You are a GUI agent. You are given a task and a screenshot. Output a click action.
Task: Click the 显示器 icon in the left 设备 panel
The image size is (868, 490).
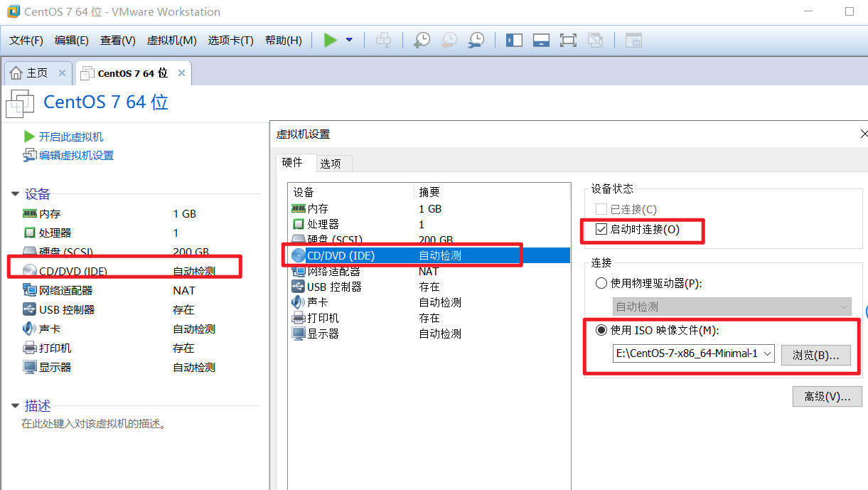coord(29,367)
